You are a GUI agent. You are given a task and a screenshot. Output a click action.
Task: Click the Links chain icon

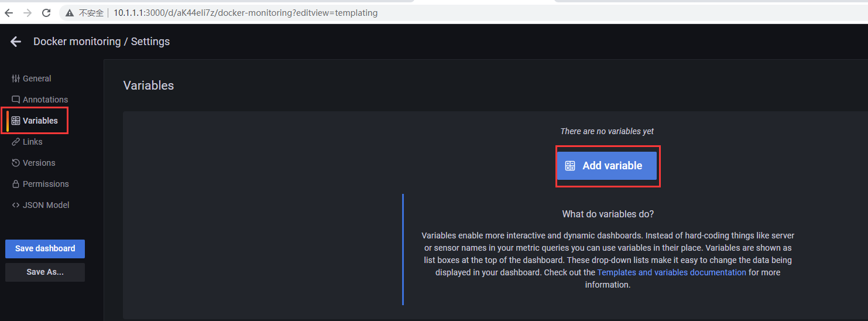(x=16, y=142)
